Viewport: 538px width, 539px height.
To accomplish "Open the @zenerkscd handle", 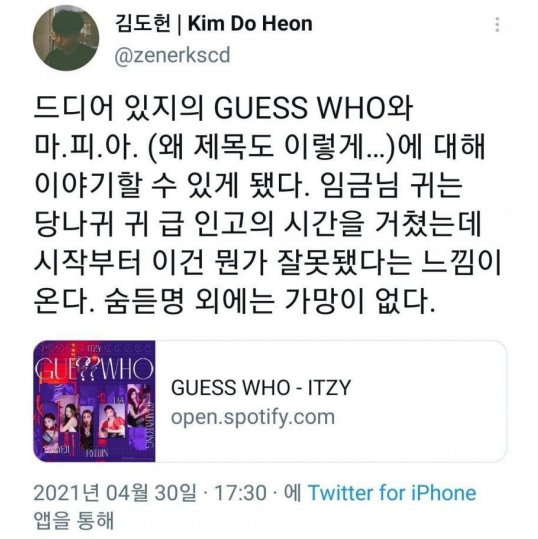I will 172,55.
